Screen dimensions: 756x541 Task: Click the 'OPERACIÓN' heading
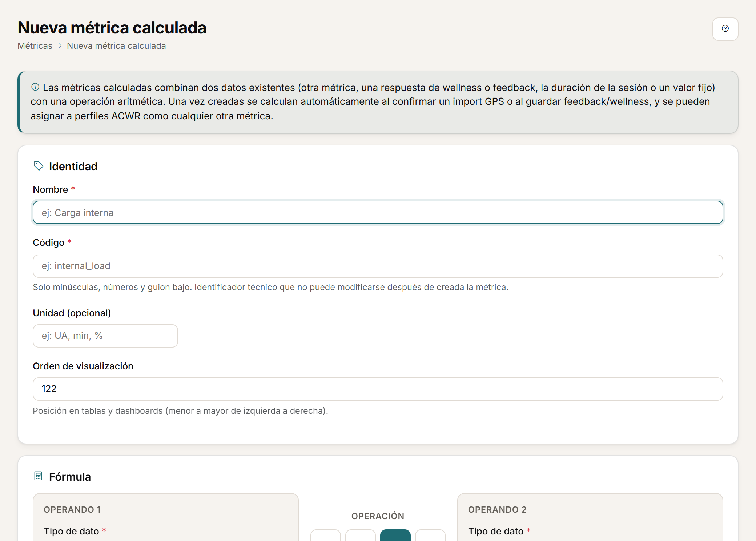pyautogui.click(x=378, y=516)
